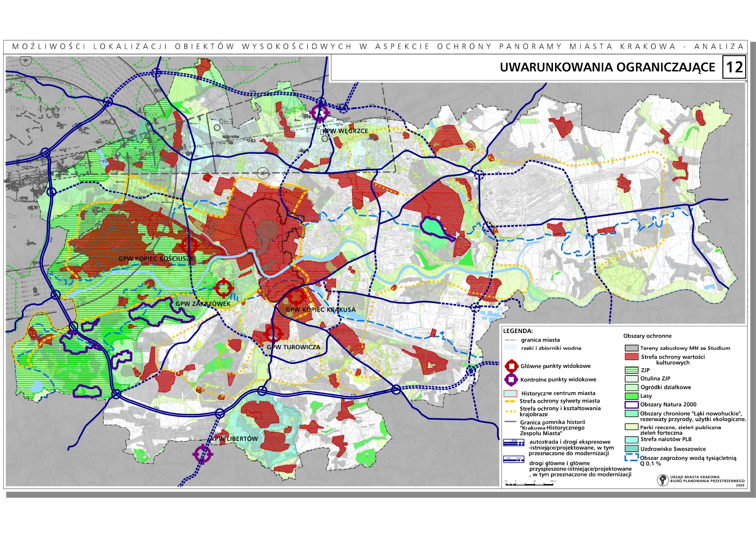Click the LEGENDA heading

point(518,331)
